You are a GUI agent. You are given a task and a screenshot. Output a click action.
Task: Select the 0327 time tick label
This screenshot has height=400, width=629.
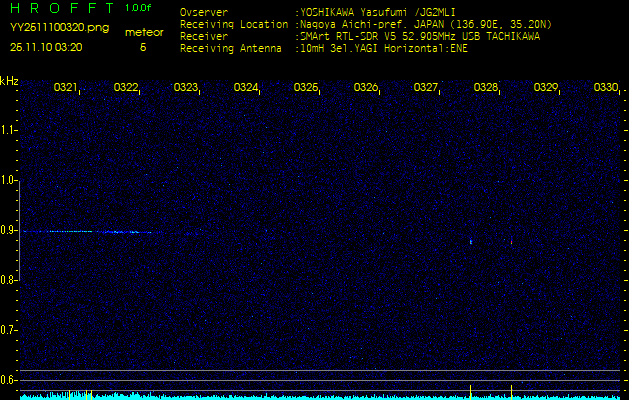[x=425, y=87]
